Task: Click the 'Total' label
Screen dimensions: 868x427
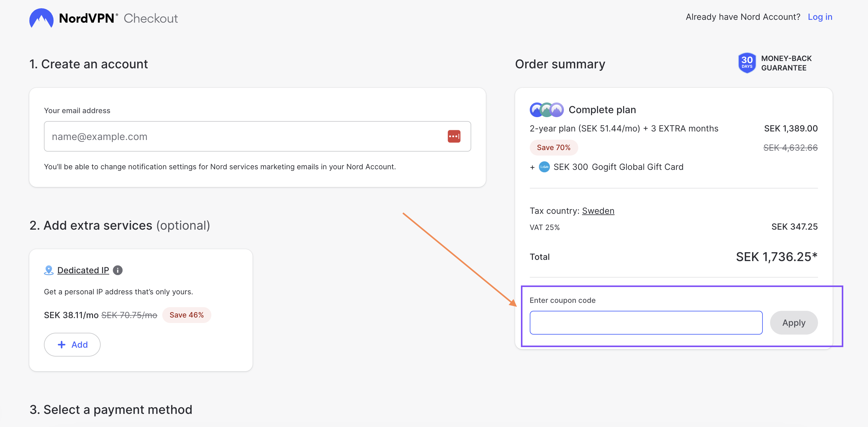Action: click(540, 257)
